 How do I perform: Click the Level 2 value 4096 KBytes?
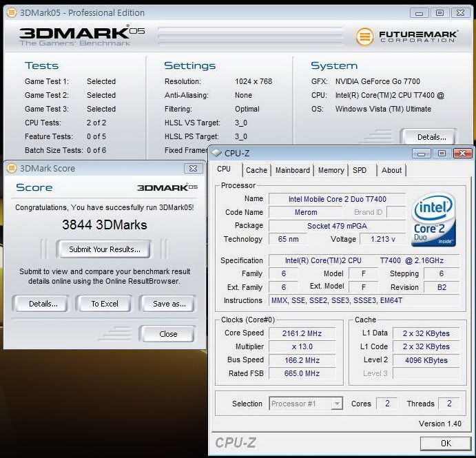click(426, 360)
